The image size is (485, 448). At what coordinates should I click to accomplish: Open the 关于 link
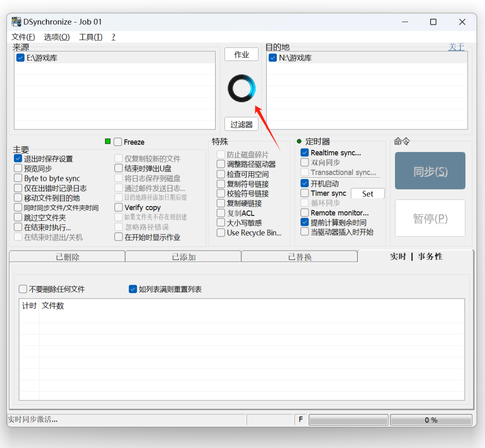click(456, 47)
